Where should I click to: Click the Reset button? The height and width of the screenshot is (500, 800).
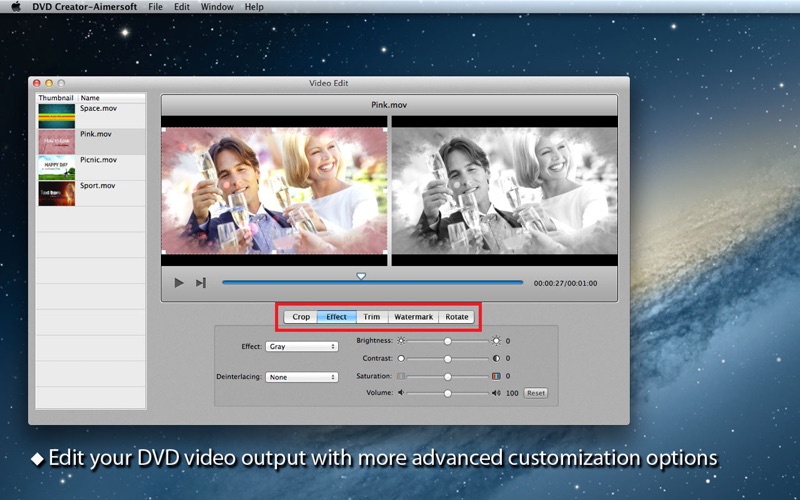[x=536, y=393]
